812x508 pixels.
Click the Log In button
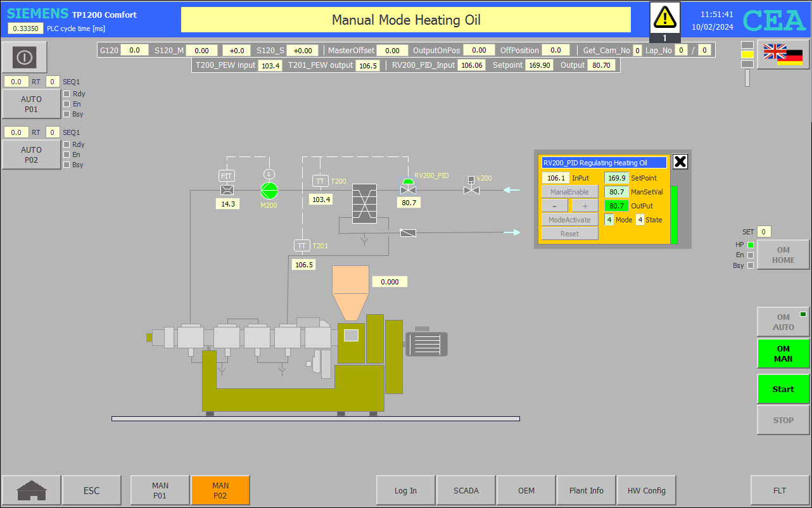[x=405, y=490]
